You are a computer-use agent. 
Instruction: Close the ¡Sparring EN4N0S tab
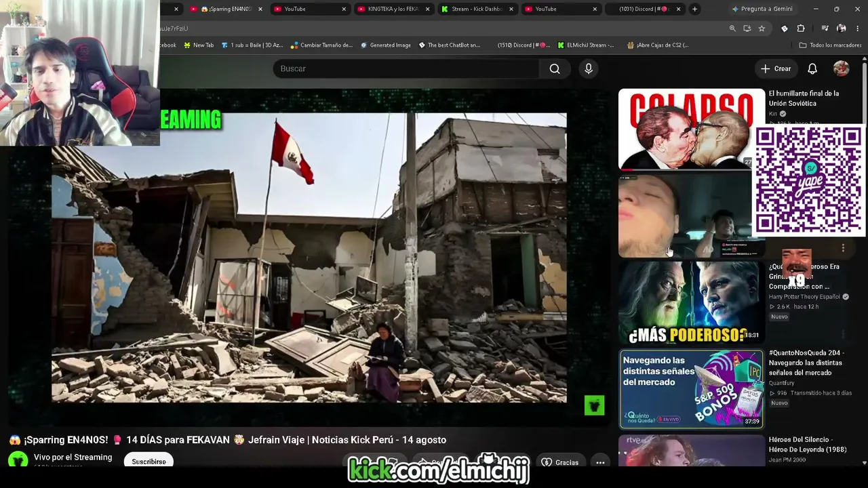pyautogui.click(x=261, y=9)
